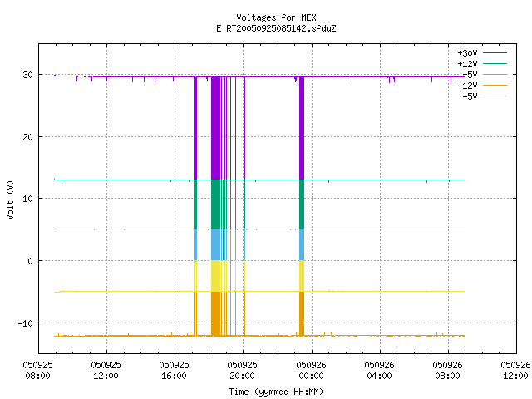Click the y-axis tick value 0
The width and height of the screenshot is (532, 399).
point(30,261)
